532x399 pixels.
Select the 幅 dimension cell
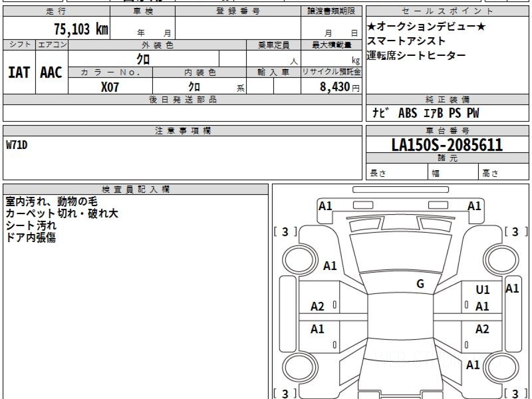[x=454, y=173]
